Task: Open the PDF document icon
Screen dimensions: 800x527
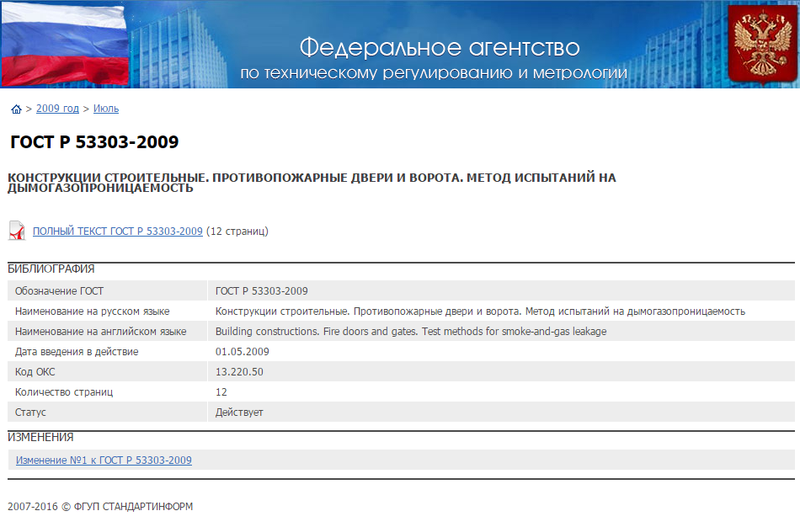Action: tap(17, 231)
